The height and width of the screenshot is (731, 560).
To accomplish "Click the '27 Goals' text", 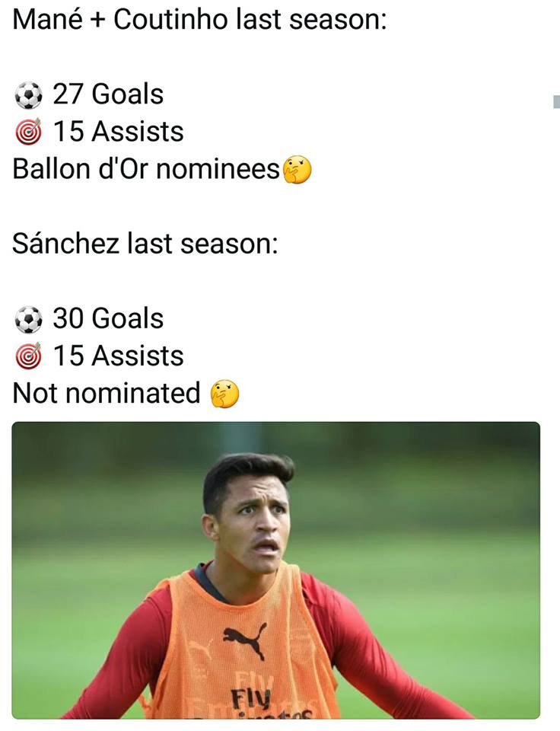I will coord(108,94).
